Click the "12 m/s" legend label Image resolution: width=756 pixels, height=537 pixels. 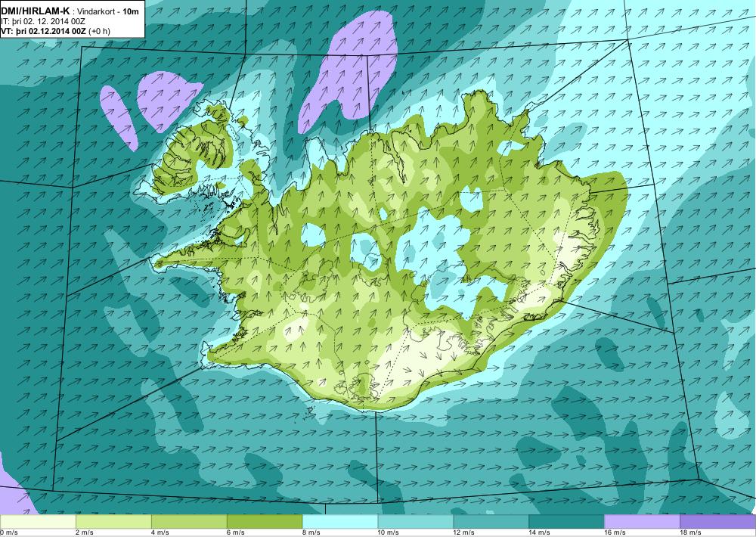[464, 532]
